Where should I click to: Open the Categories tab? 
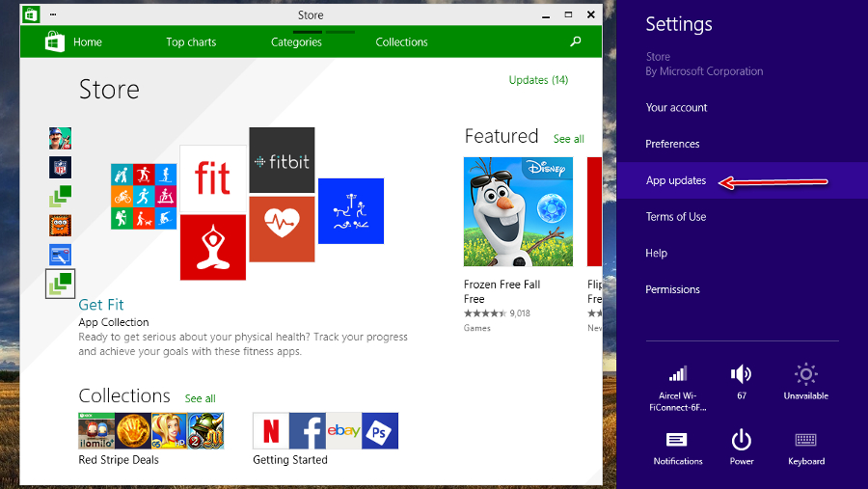coord(296,42)
